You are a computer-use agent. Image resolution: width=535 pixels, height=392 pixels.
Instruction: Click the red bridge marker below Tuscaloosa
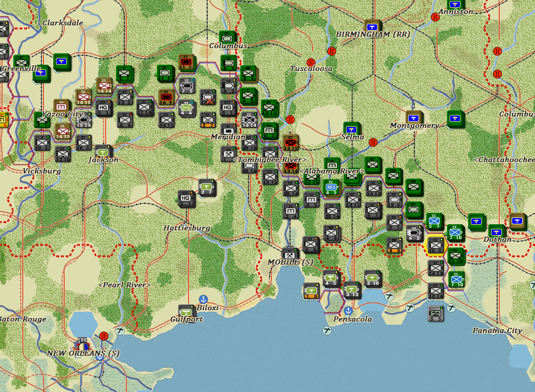(290, 120)
